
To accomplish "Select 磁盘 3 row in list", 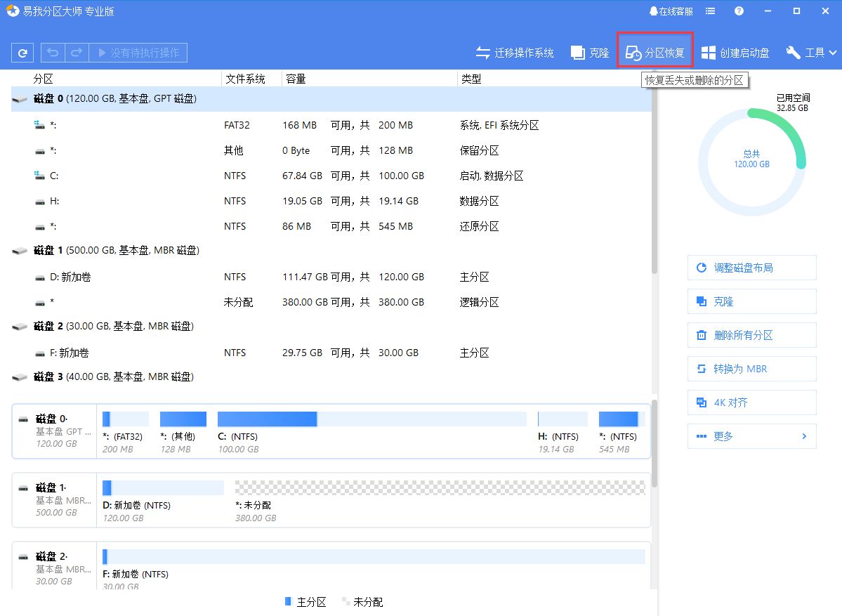I will (331, 377).
